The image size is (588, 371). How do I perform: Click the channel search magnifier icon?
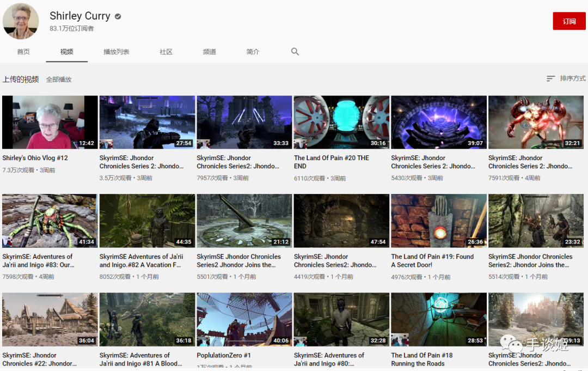point(295,52)
